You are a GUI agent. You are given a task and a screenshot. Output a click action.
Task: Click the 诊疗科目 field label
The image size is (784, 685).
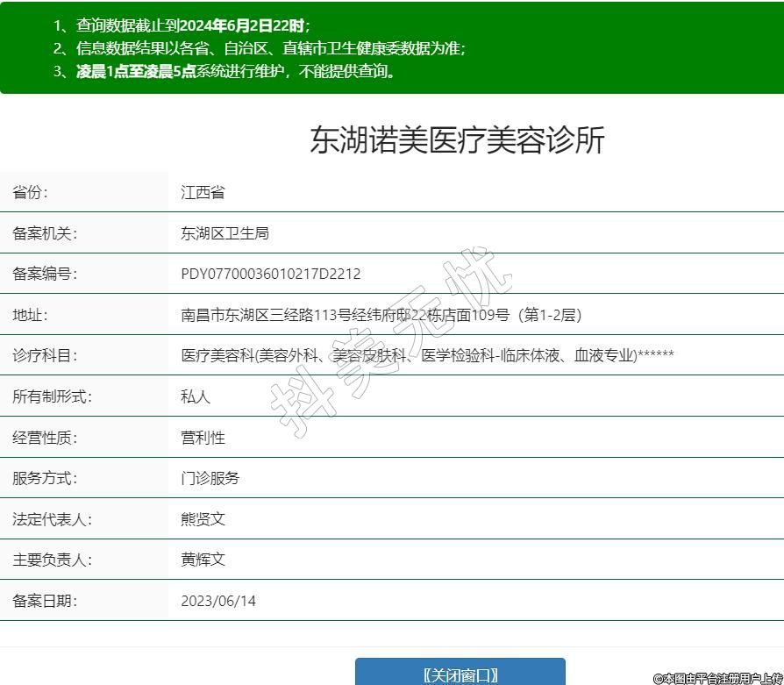point(45,355)
